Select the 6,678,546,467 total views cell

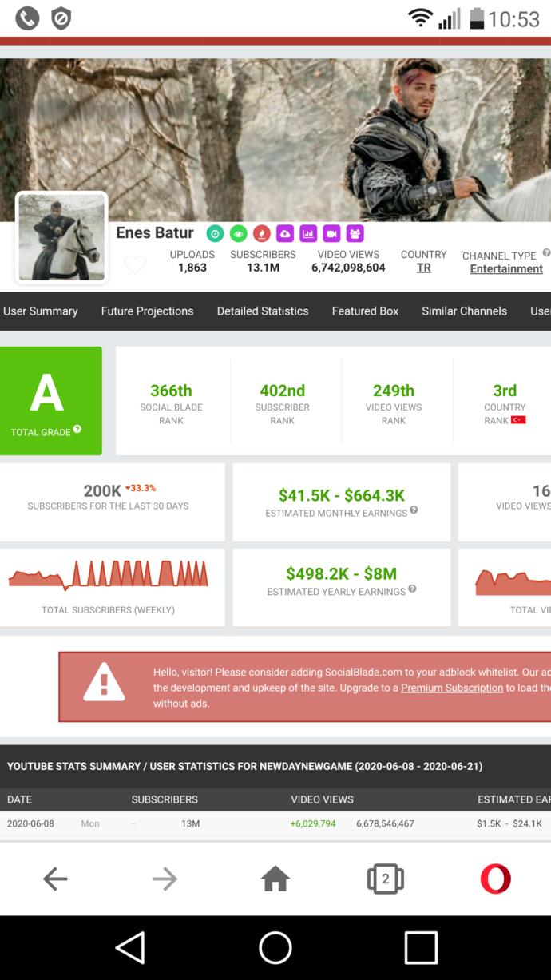[385, 823]
